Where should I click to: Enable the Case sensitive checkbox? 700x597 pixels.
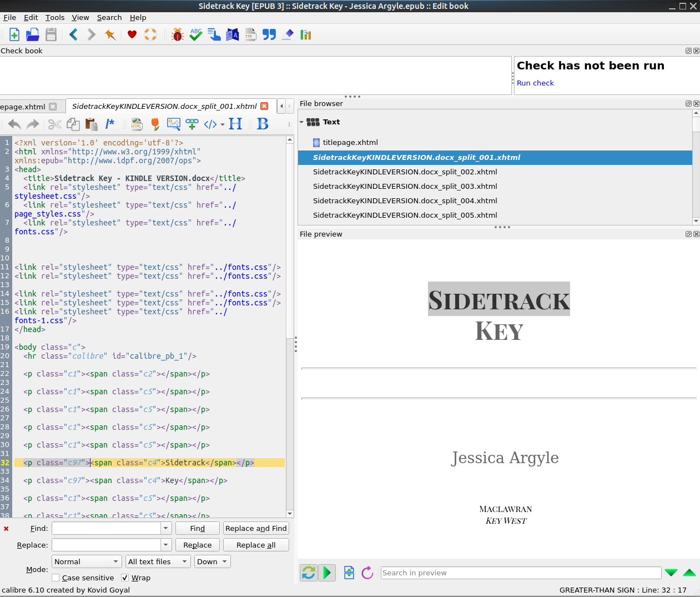coord(56,578)
